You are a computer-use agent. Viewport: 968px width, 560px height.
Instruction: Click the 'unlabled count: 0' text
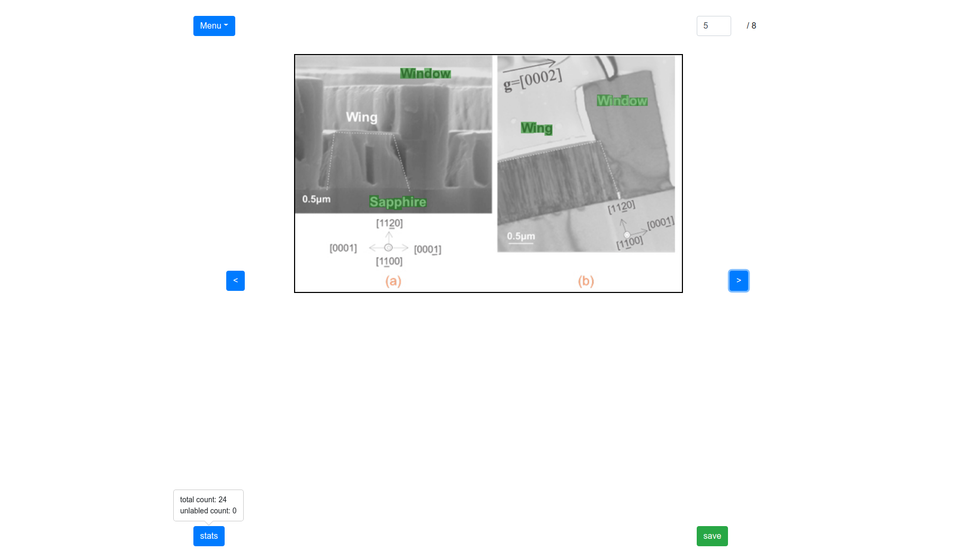tap(208, 511)
